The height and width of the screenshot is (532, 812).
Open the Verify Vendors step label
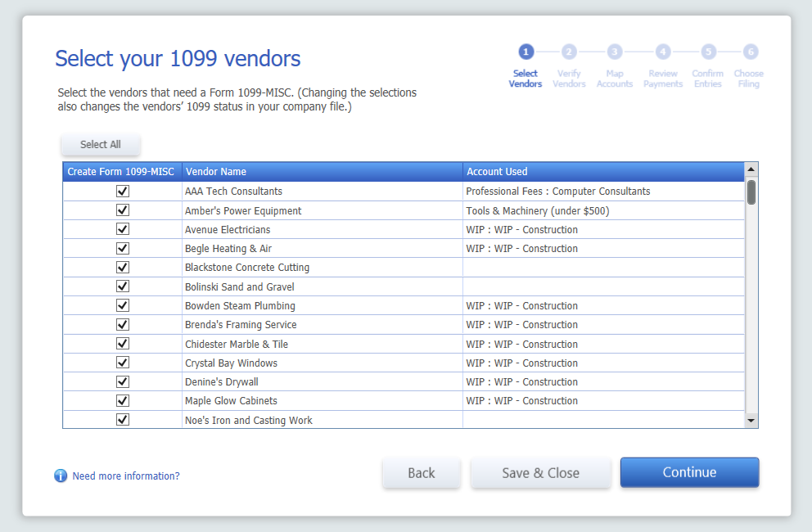(x=569, y=79)
